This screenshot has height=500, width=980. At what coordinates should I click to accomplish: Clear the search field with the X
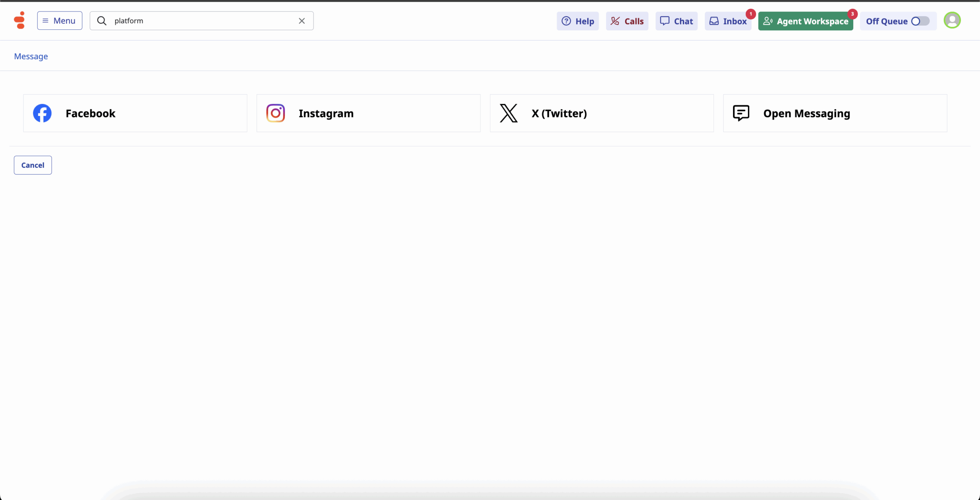pos(302,21)
